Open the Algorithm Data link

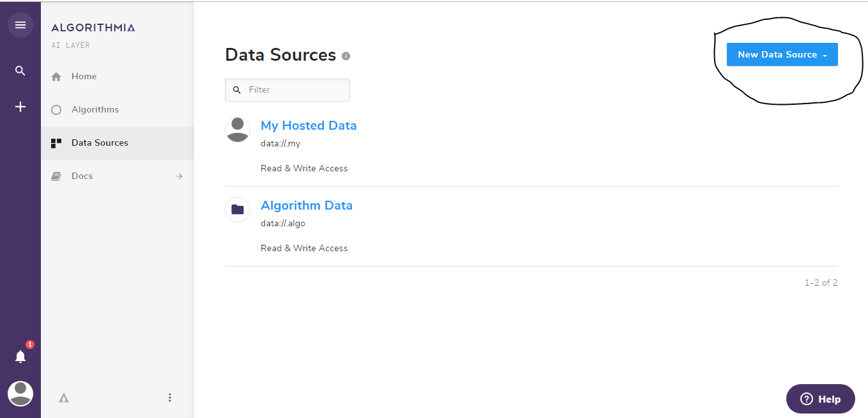coord(307,205)
